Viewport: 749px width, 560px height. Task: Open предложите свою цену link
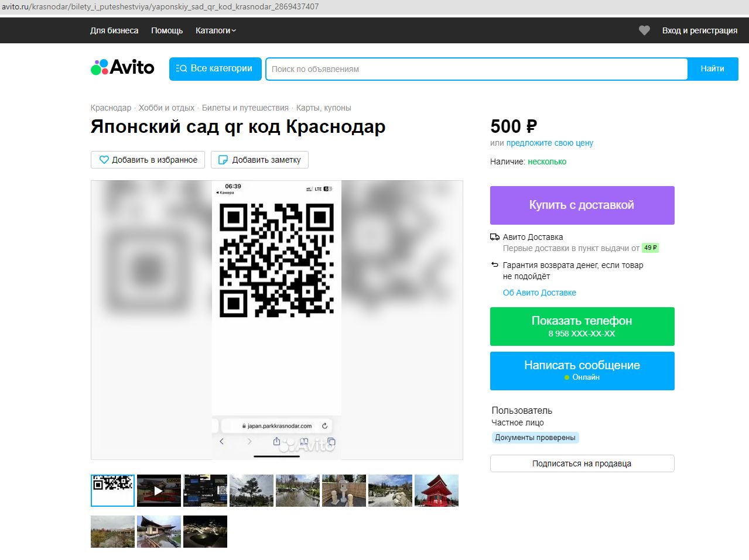click(x=549, y=143)
